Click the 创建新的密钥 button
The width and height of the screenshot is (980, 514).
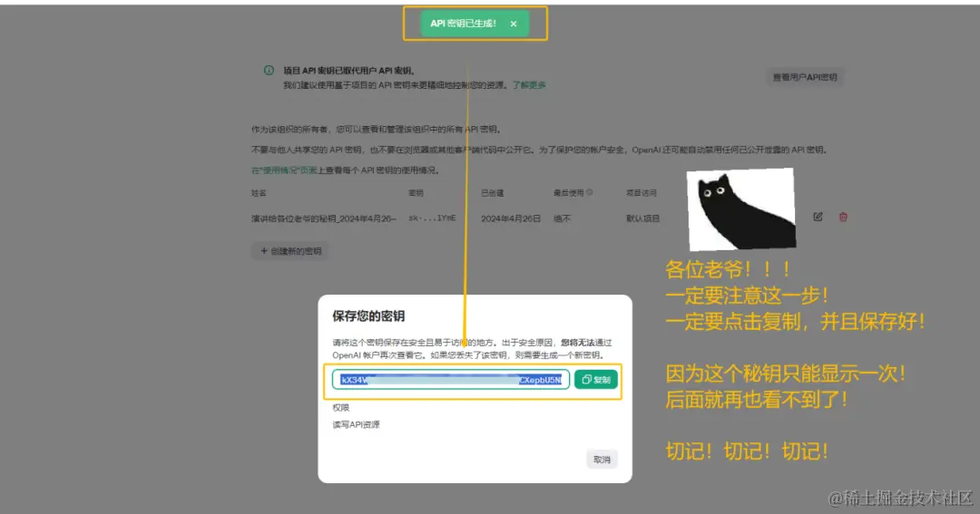point(290,251)
